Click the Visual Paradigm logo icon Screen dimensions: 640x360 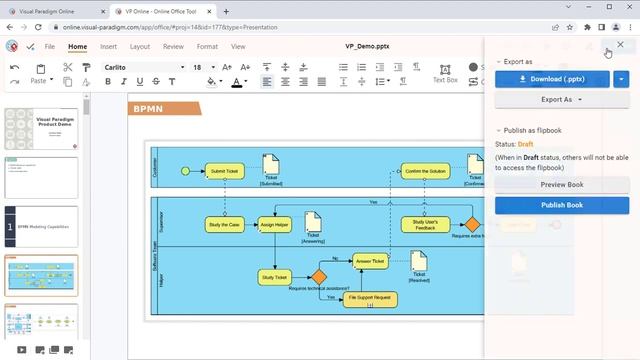[12, 47]
